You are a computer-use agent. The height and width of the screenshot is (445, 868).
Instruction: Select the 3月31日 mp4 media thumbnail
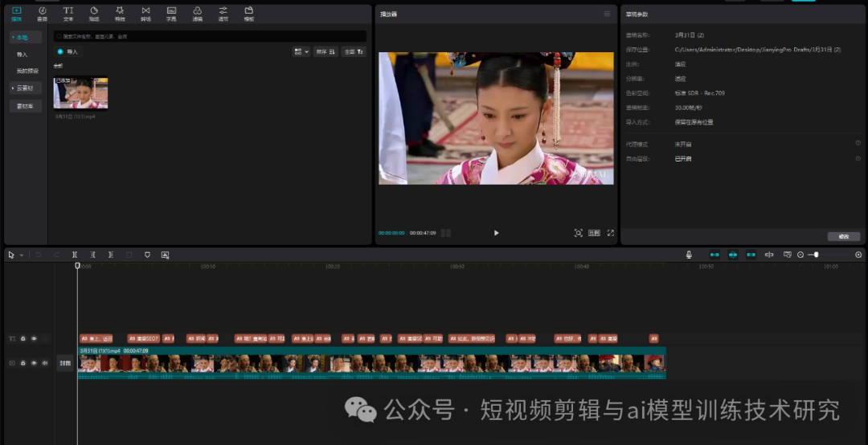click(x=81, y=93)
